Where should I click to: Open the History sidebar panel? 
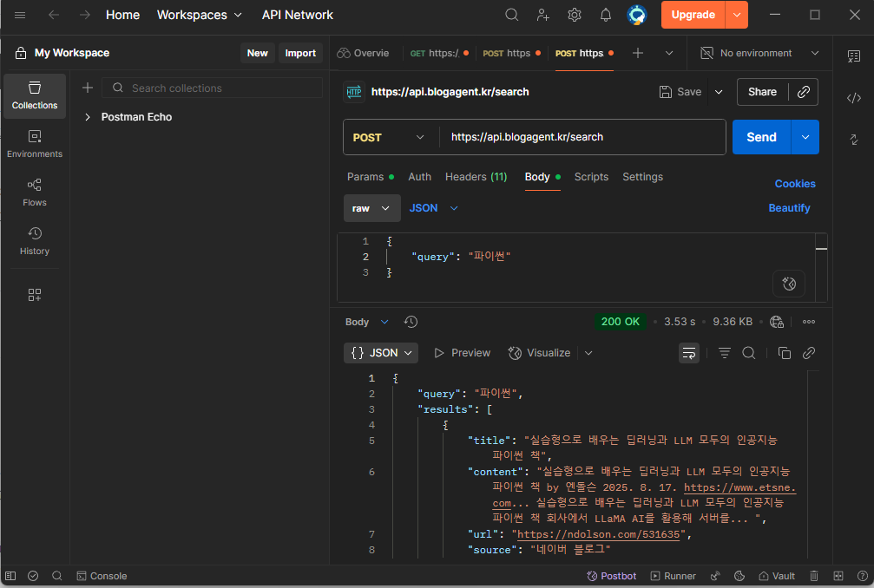click(x=35, y=240)
